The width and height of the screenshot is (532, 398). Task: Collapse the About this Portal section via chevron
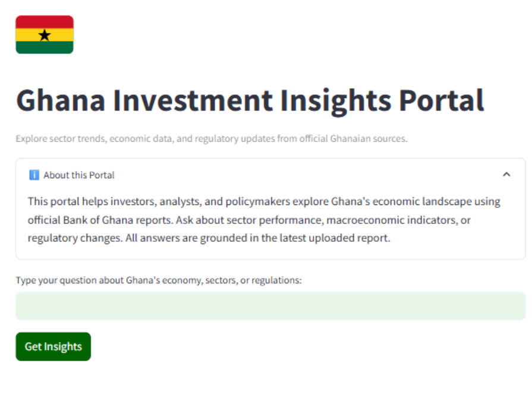(506, 175)
